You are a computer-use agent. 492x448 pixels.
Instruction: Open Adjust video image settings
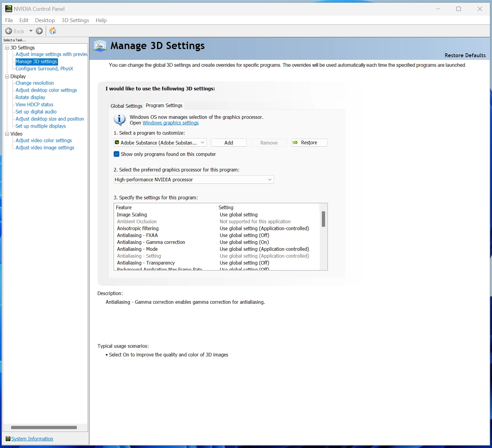pos(45,148)
